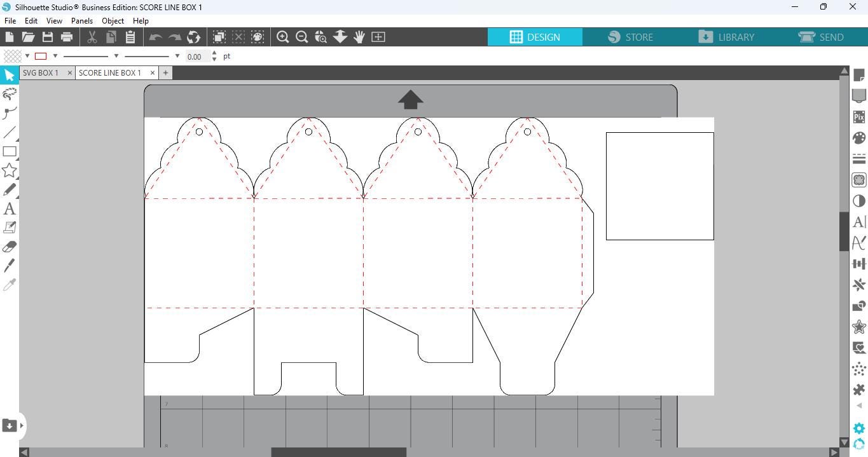Image resolution: width=868 pixels, height=457 pixels.
Task: Select the Knife tool
Action: [x=9, y=266]
